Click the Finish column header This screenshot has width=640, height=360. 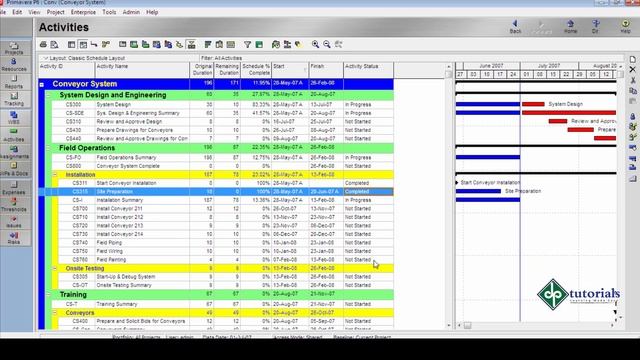point(326,70)
